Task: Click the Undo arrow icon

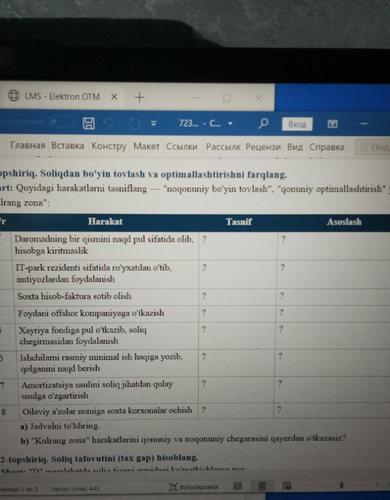Action: click(x=108, y=123)
